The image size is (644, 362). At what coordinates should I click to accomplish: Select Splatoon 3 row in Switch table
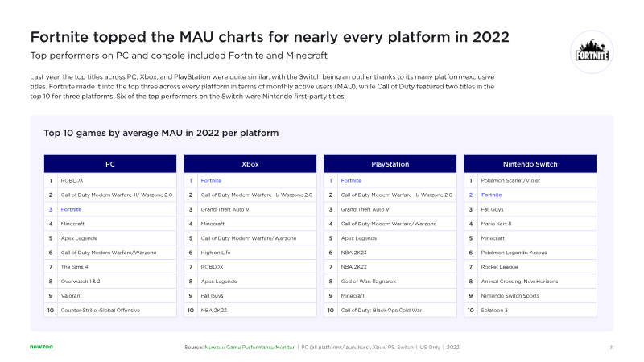coord(494,310)
